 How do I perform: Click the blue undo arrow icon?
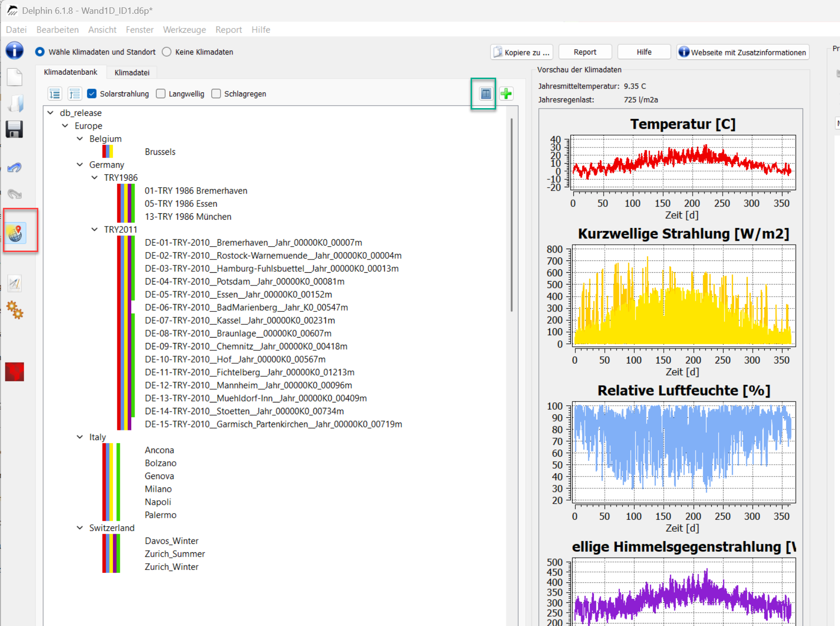[15, 168]
